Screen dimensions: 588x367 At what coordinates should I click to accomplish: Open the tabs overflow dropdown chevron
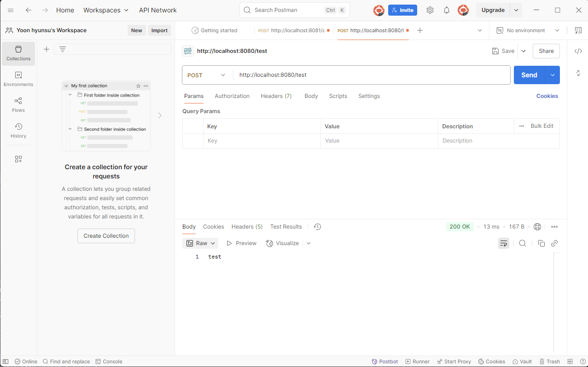click(x=480, y=30)
